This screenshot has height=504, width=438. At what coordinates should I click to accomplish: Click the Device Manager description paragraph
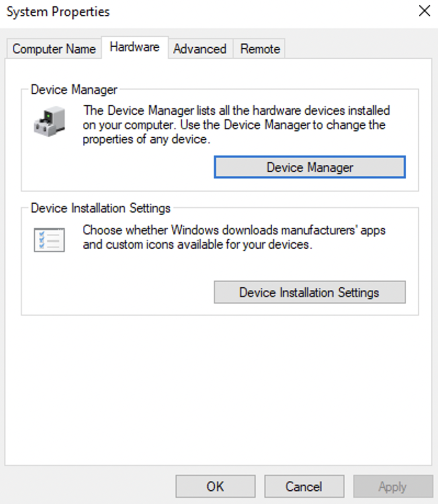(235, 125)
